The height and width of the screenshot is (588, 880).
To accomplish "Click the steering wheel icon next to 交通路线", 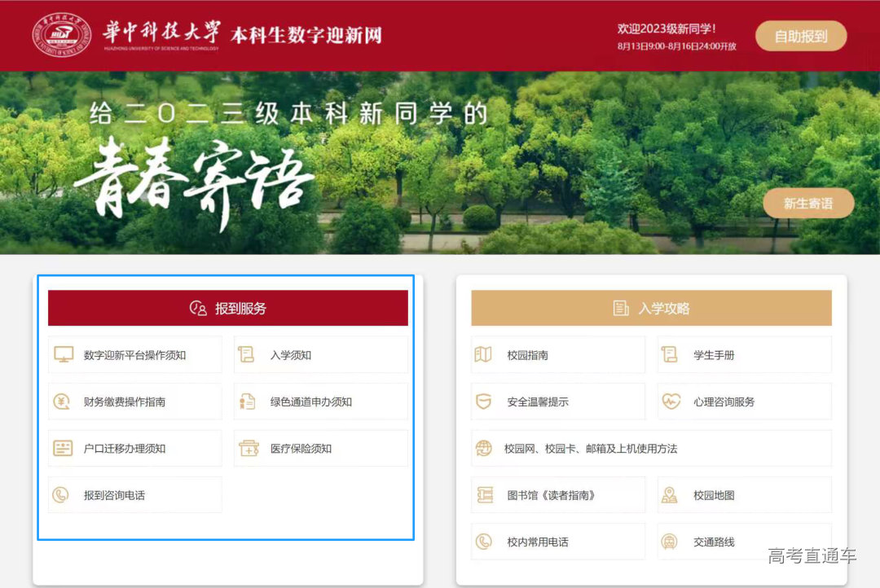I will [x=670, y=541].
